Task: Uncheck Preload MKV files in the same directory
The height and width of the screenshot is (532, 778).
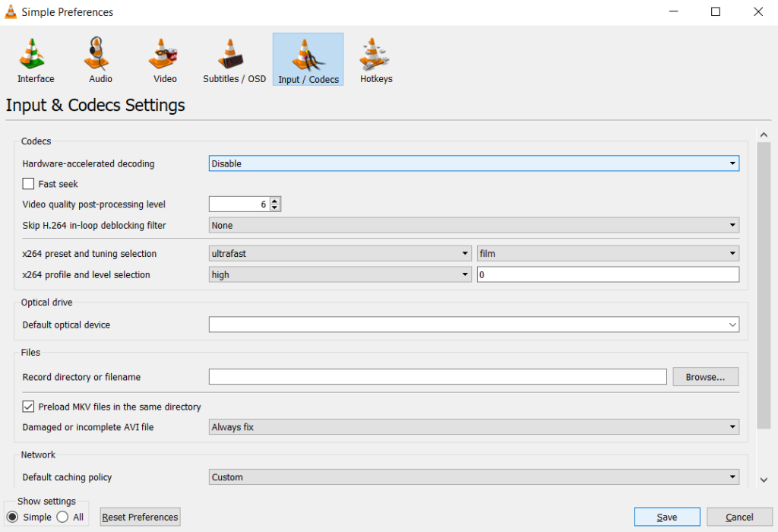Action: click(28, 407)
